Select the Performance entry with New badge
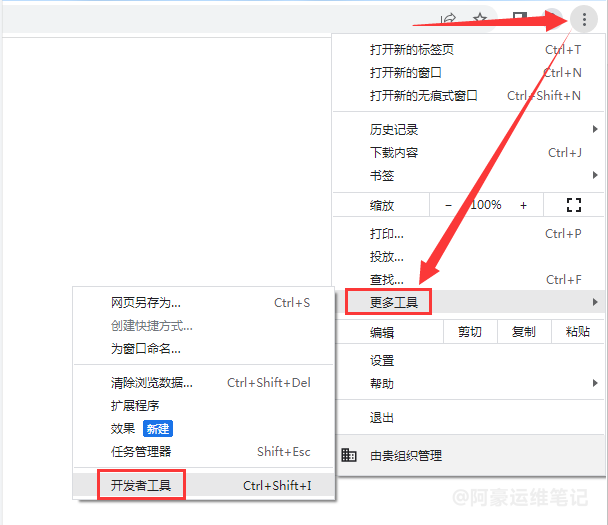This screenshot has width=608, height=525. (204, 428)
